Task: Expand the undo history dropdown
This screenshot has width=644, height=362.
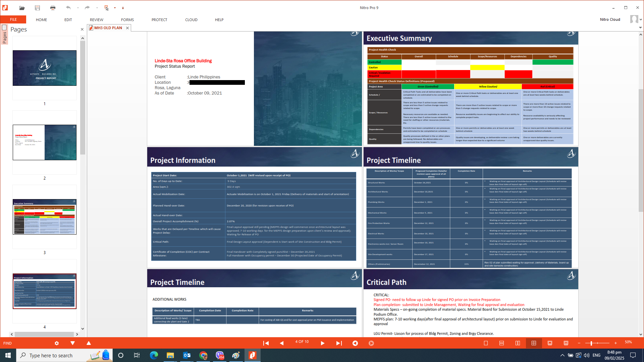Action: pyautogui.click(x=78, y=8)
